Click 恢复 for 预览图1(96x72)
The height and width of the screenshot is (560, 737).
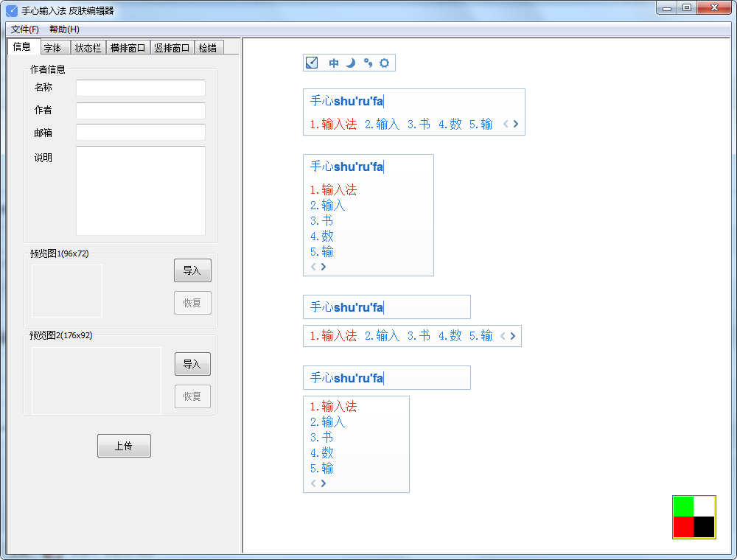[x=192, y=303]
